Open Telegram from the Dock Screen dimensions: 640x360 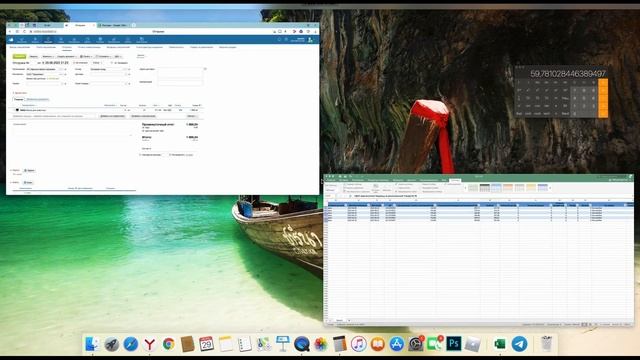point(519,344)
